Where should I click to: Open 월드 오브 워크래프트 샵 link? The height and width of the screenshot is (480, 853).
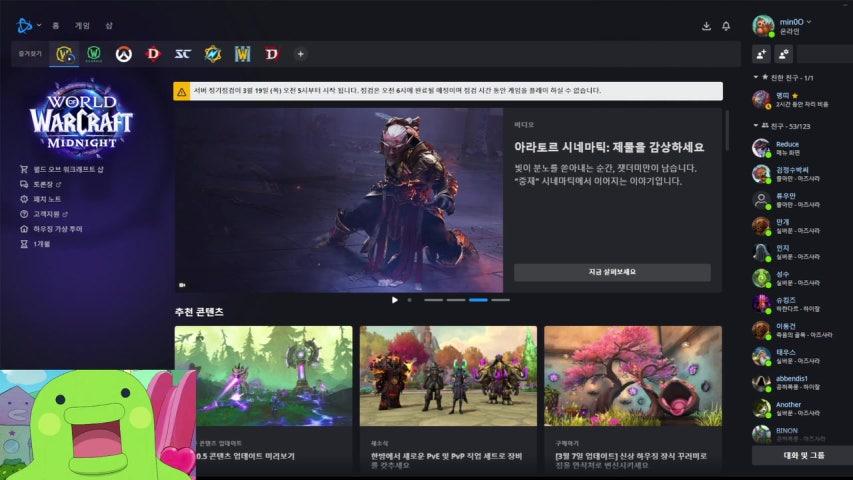(x=61, y=169)
